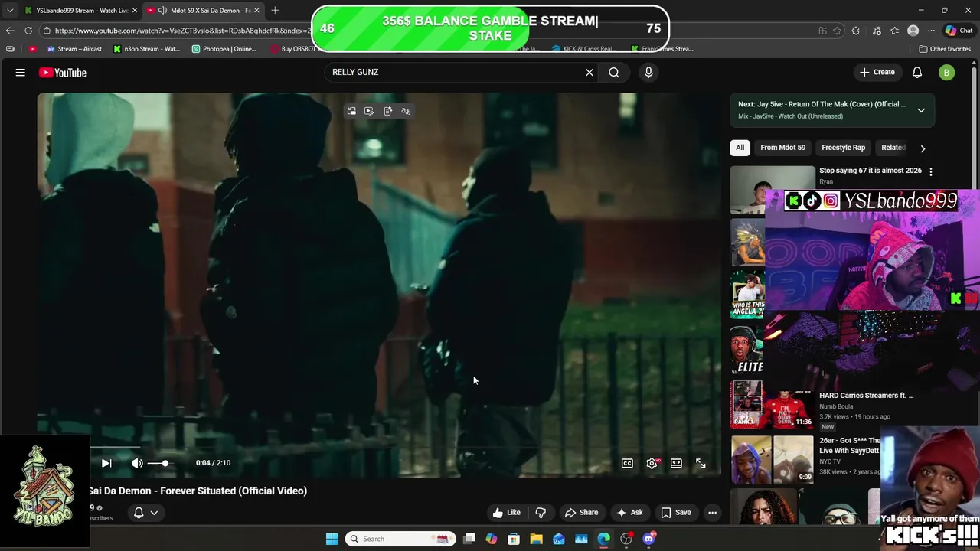Open the media control music icon

876,31
